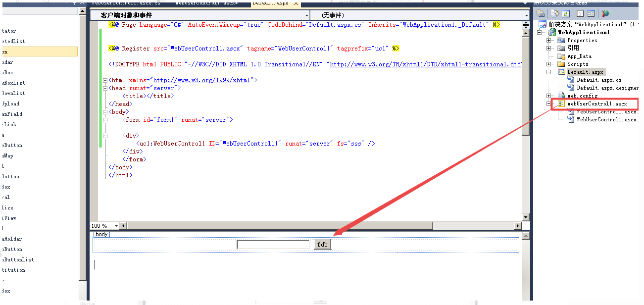Collapse the WebApplication1 project node
The image size is (644, 305).
[x=540, y=32]
